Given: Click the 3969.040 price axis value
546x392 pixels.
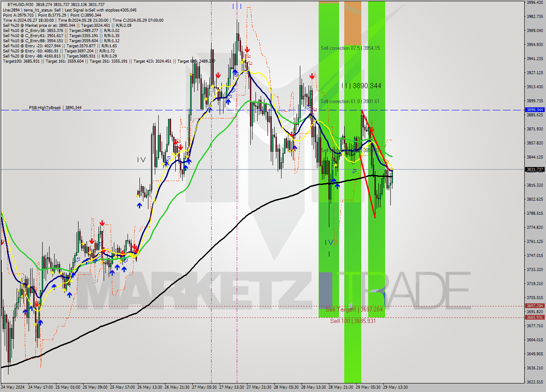Looking at the screenshot, I should click(535, 31).
